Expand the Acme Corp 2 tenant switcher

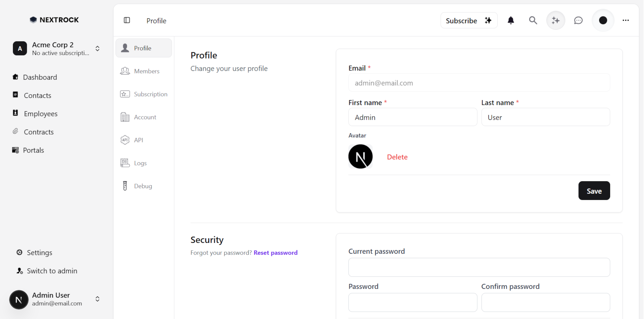[x=97, y=49]
